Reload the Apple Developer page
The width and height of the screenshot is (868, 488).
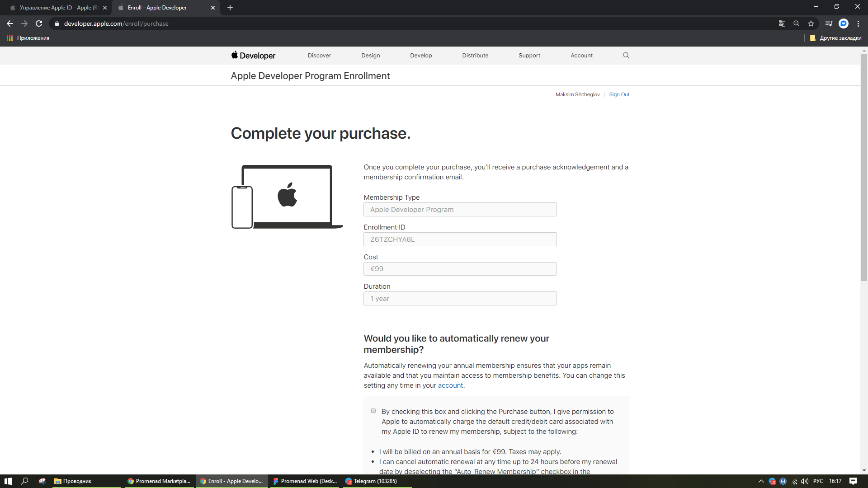39,23
